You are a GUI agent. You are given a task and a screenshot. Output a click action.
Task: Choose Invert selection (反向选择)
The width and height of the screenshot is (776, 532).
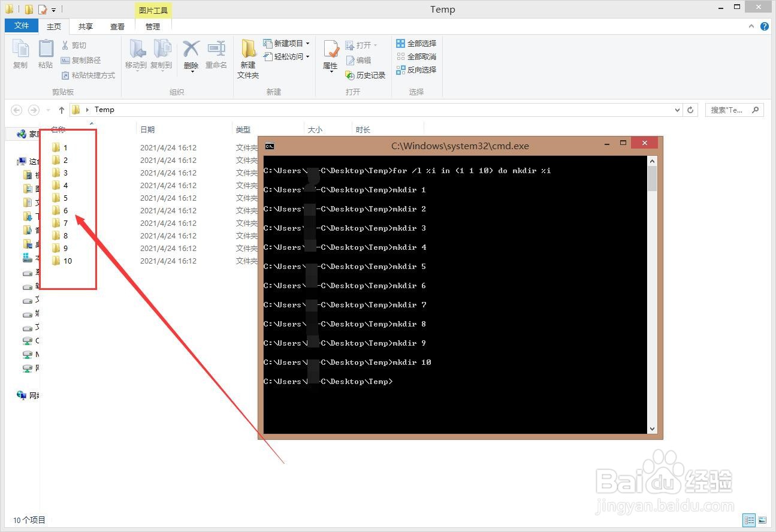tap(416, 70)
